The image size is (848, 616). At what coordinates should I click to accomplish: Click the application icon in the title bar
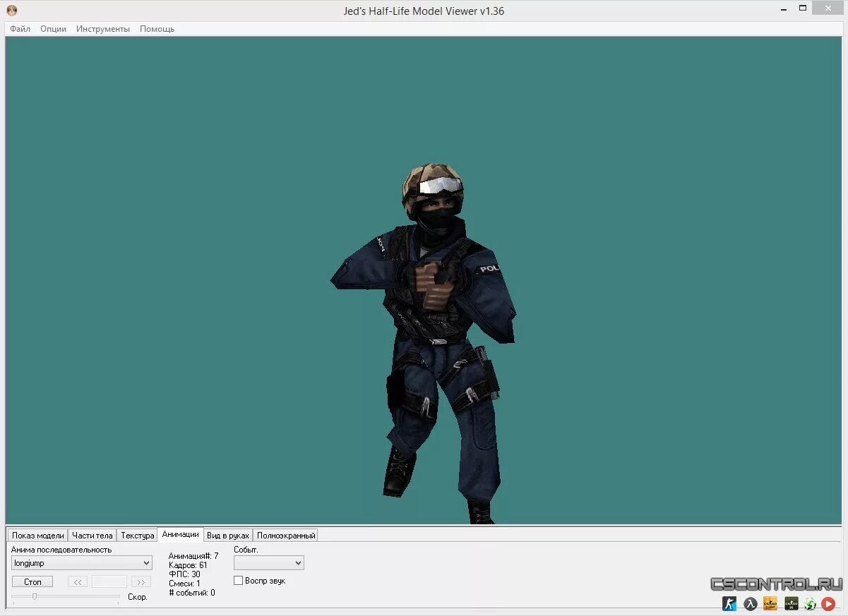(11, 11)
